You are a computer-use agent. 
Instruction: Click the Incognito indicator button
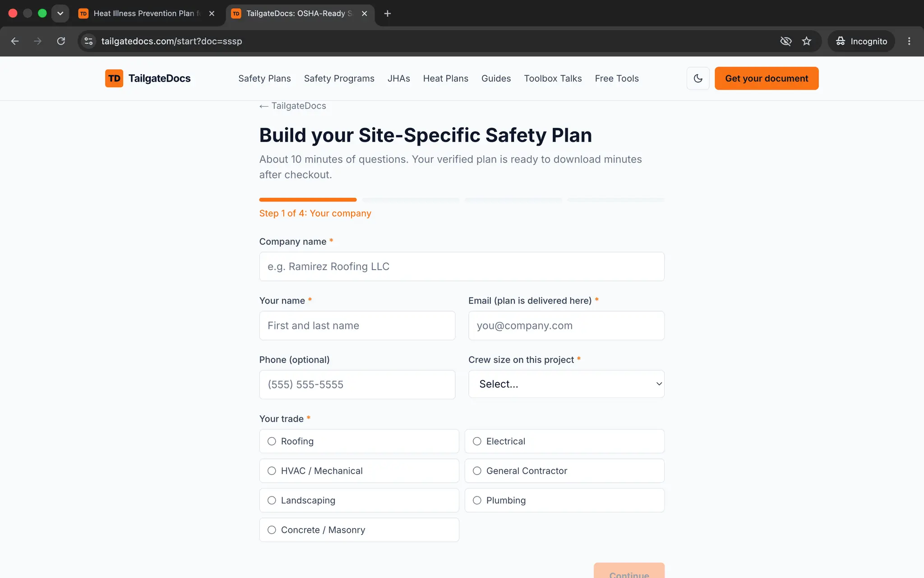click(x=861, y=41)
